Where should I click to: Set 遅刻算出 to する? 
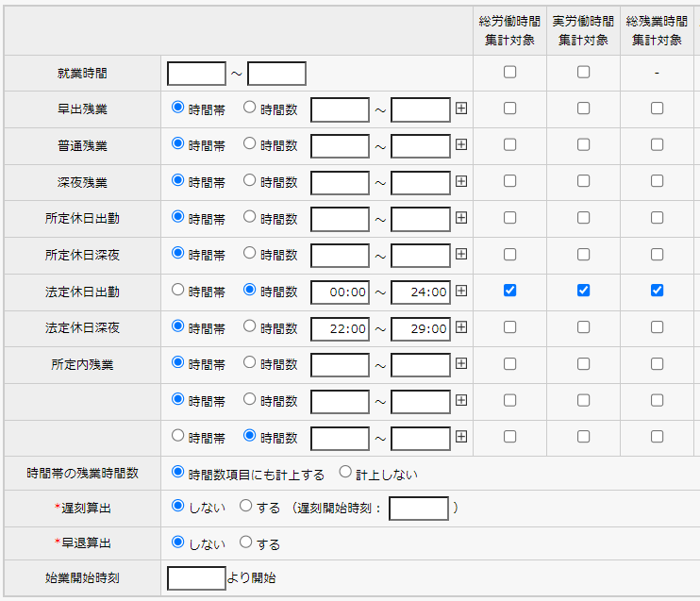pyautogui.click(x=246, y=507)
